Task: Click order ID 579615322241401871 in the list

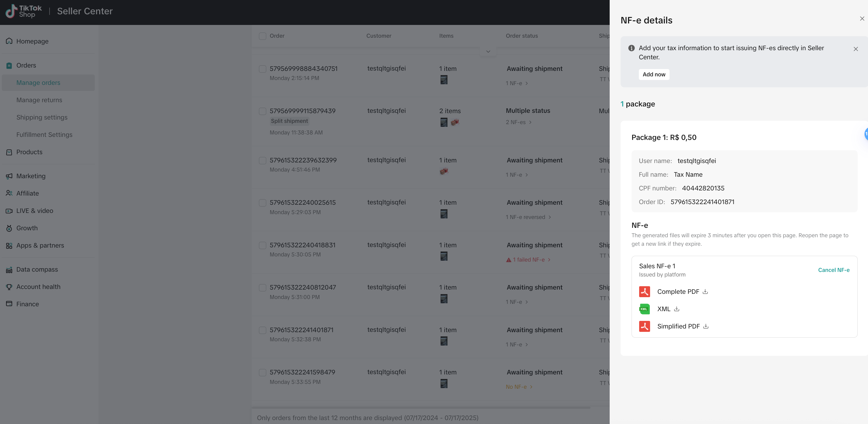Action: click(301, 330)
